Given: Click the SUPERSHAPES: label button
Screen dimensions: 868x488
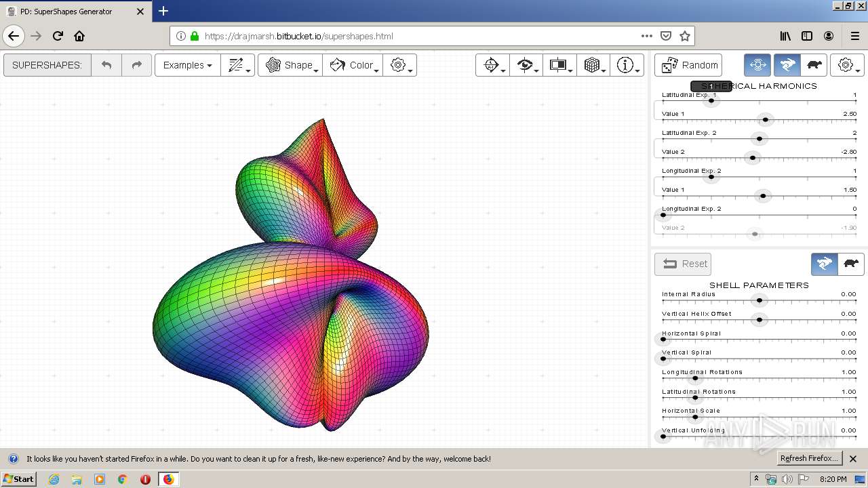Looking at the screenshot, I should click(x=47, y=65).
